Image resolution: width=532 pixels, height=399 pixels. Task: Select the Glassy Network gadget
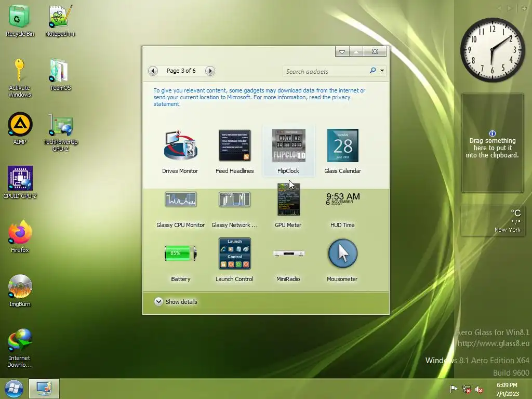tap(234, 209)
